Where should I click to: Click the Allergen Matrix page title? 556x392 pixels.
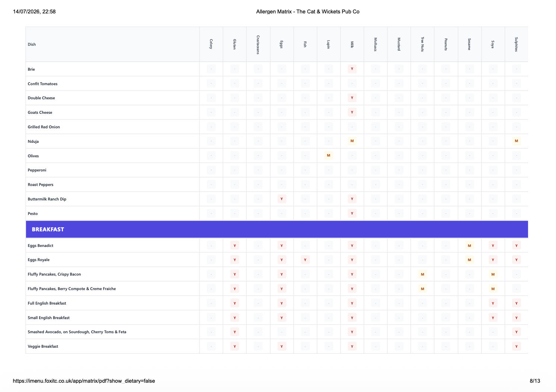pyautogui.click(x=308, y=12)
